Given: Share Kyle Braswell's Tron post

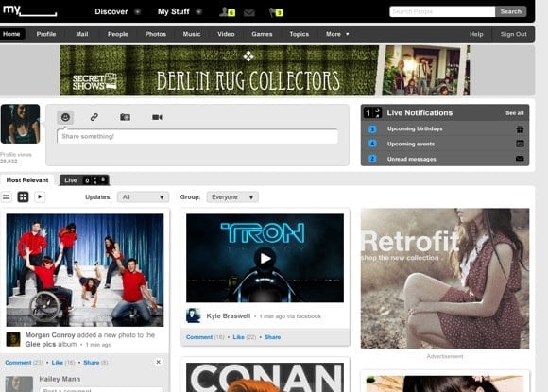Looking at the screenshot, I should 273,337.
